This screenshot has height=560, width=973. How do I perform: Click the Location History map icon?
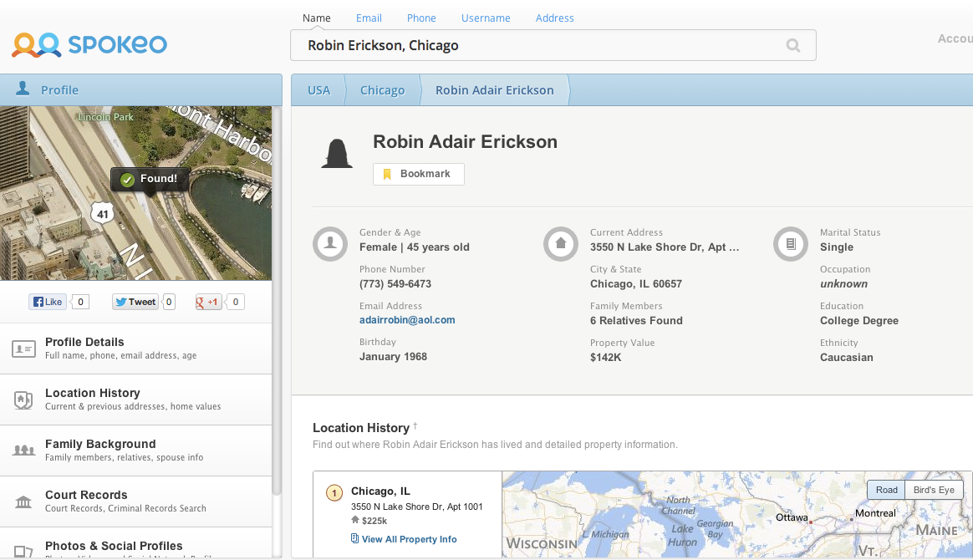(23, 400)
